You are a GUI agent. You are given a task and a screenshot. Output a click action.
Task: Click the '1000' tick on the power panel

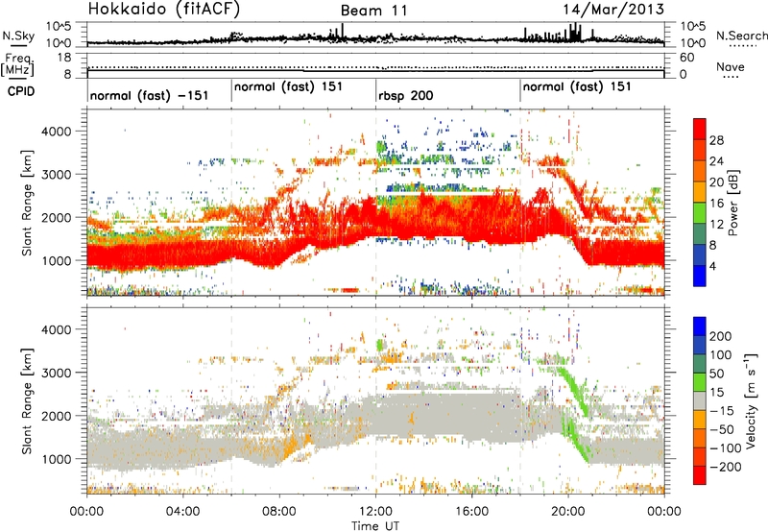pos(56,260)
